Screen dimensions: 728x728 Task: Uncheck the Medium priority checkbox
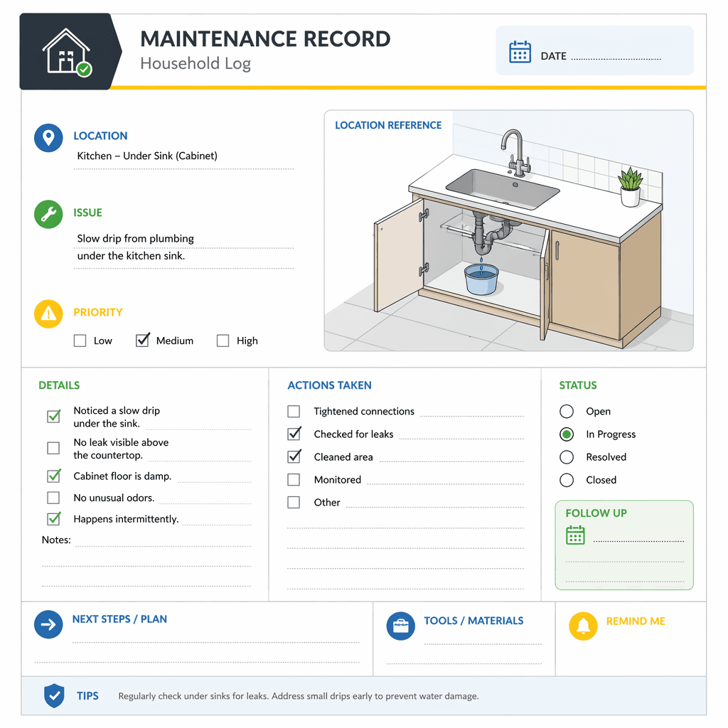click(x=142, y=341)
